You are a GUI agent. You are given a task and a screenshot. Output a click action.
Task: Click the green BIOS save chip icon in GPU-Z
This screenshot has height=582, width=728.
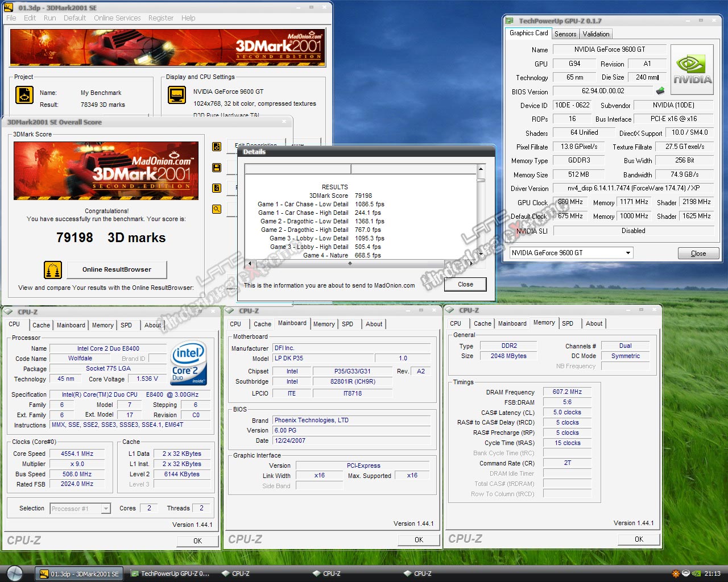point(660,90)
